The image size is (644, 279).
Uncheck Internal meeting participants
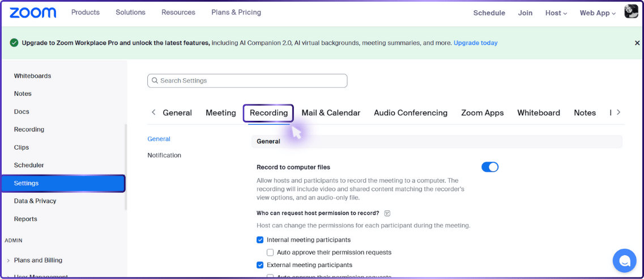click(x=259, y=240)
